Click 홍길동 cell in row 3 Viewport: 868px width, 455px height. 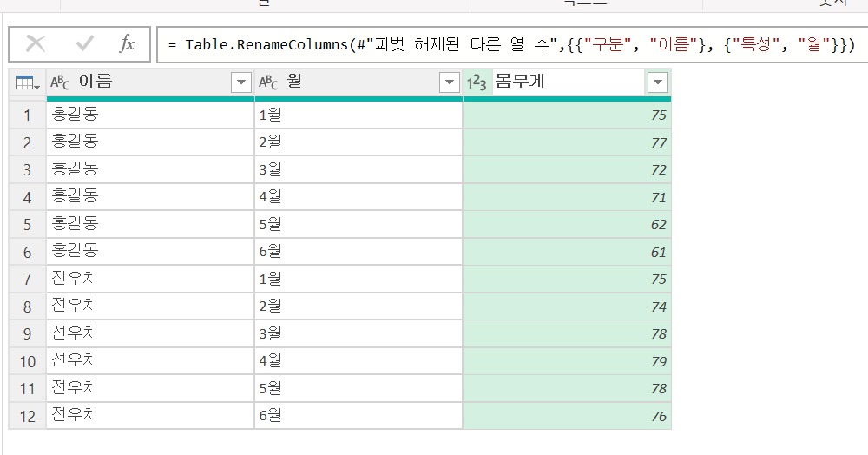150,170
